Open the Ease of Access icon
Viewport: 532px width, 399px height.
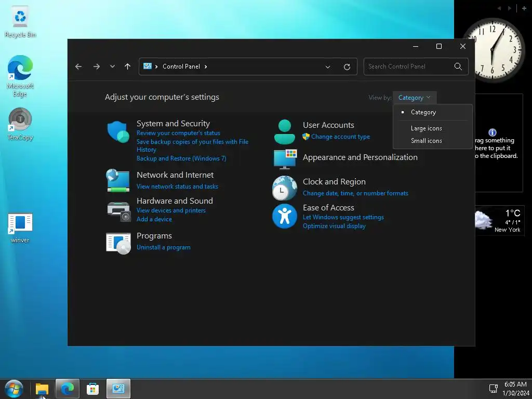click(284, 216)
